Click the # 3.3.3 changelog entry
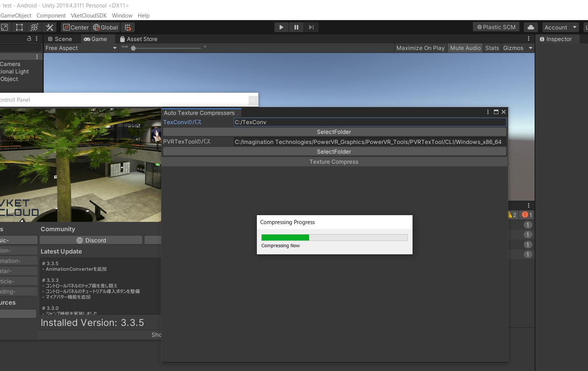 click(50, 280)
